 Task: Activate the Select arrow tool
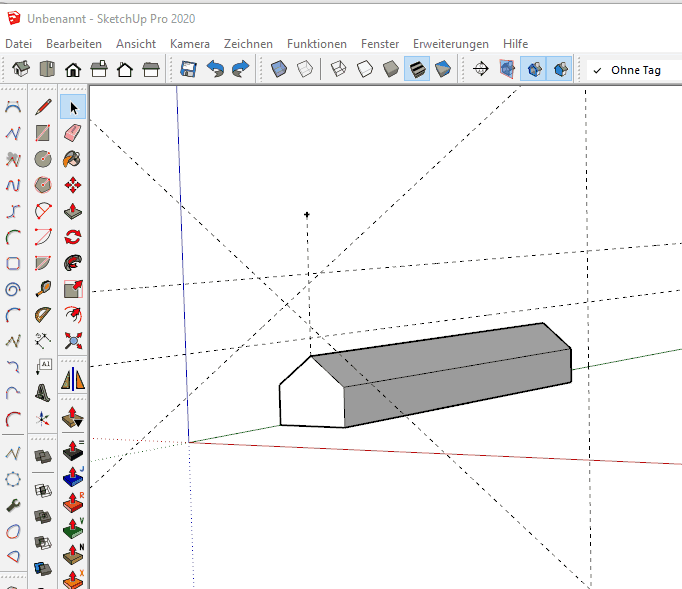pyautogui.click(x=72, y=107)
